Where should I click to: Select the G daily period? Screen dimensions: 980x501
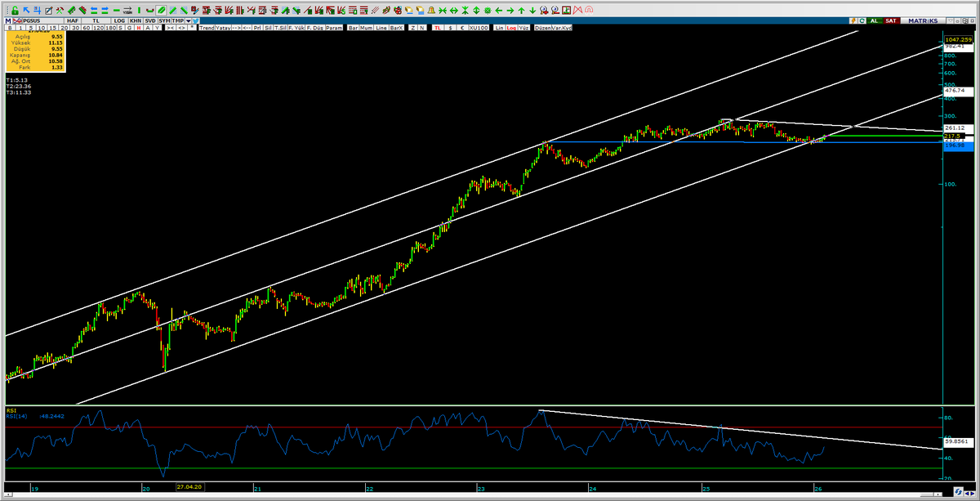pos(129,28)
